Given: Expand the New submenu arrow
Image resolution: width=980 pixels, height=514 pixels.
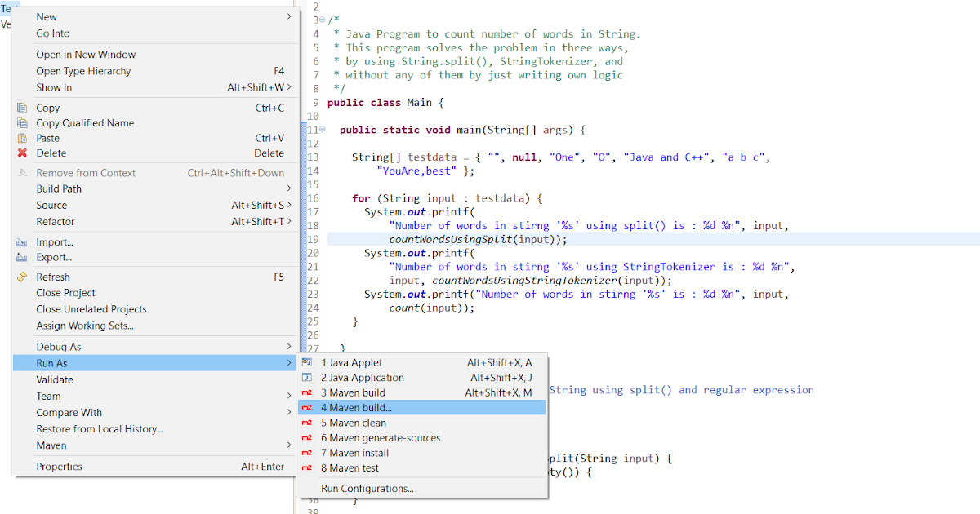Looking at the screenshot, I should pos(288,16).
